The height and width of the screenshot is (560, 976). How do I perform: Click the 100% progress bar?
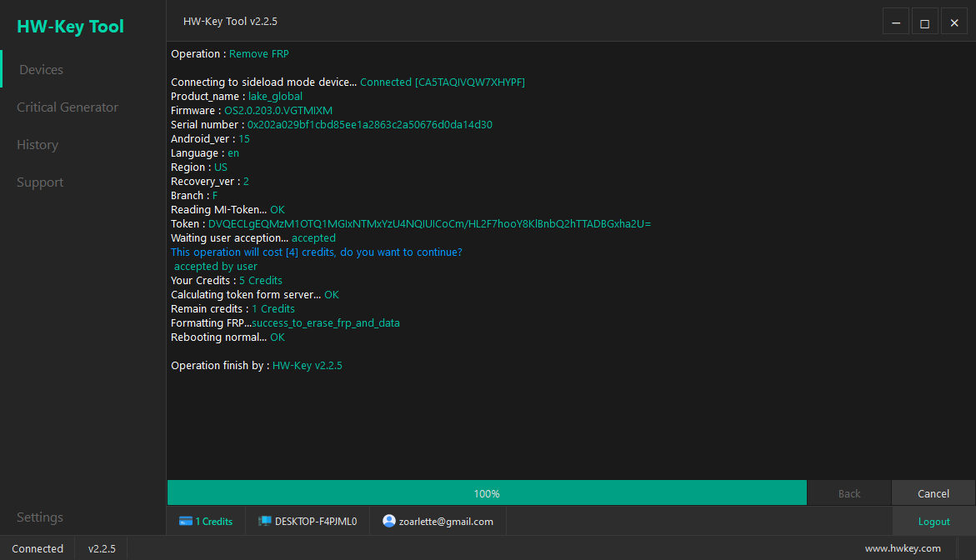coord(487,492)
